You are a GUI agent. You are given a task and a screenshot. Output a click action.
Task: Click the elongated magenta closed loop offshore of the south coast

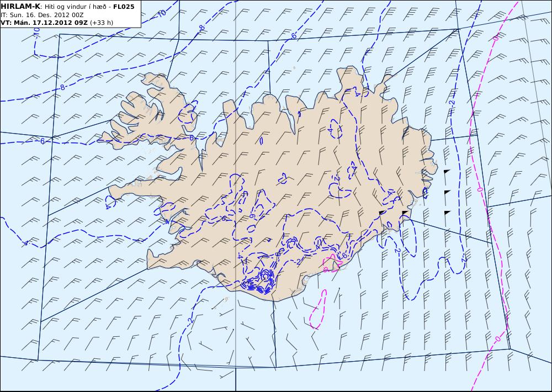[x=318, y=310]
